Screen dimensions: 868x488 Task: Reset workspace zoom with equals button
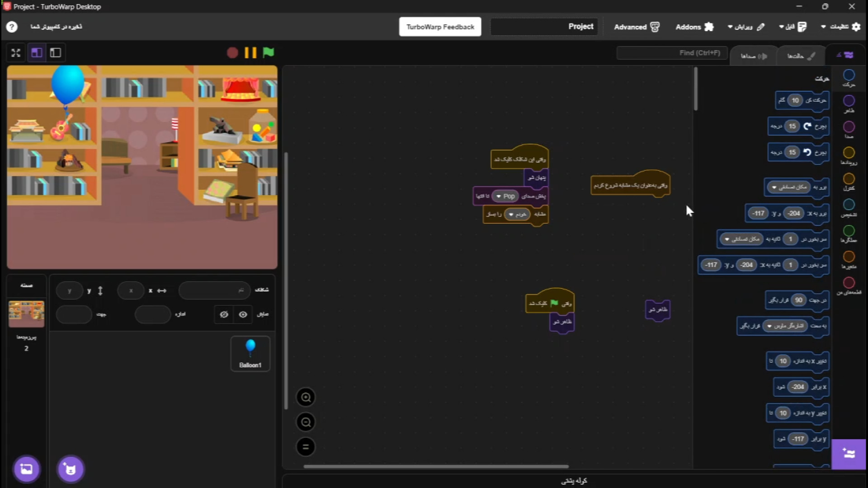[306, 447]
